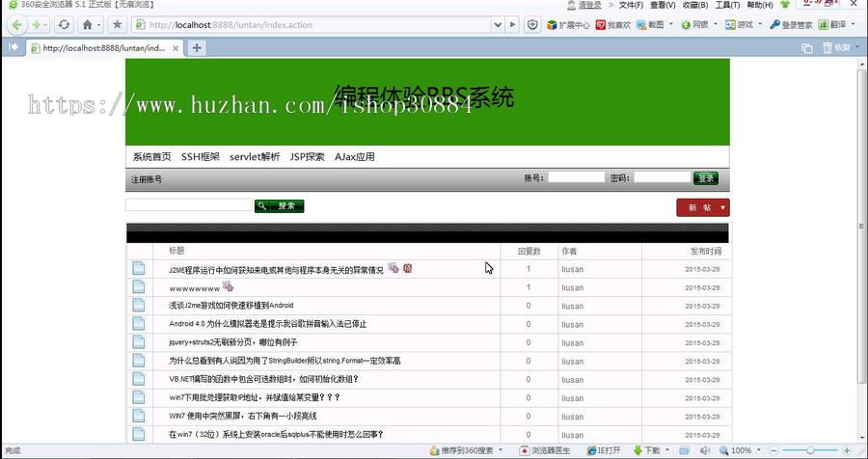Image resolution: width=868 pixels, height=459 pixels.
Task: Open the 帮助(H) menu
Action: pos(760,5)
